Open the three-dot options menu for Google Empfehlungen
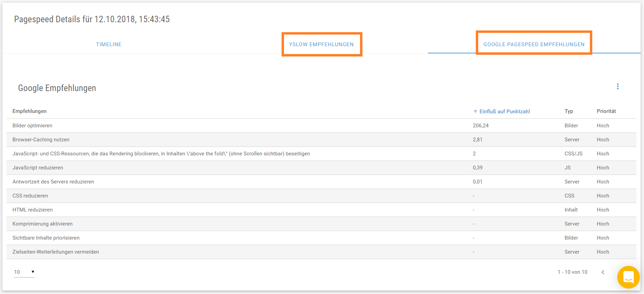The height and width of the screenshot is (294, 644). [618, 87]
